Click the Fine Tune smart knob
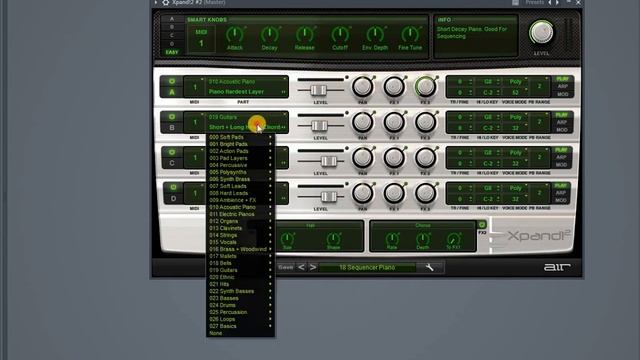The width and height of the screenshot is (640, 360). [x=410, y=35]
